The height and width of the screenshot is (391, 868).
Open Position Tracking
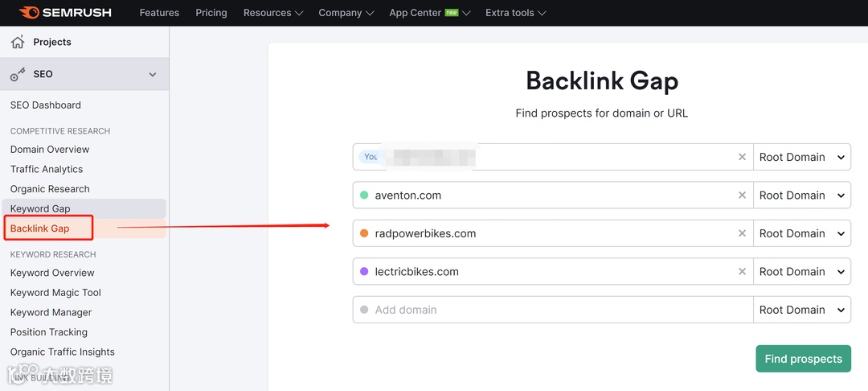pos(49,331)
